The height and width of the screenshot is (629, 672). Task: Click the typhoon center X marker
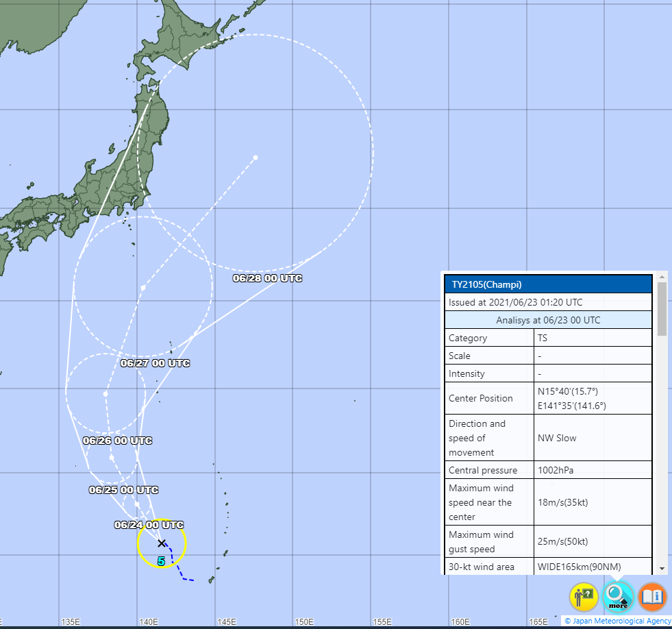[162, 543]
